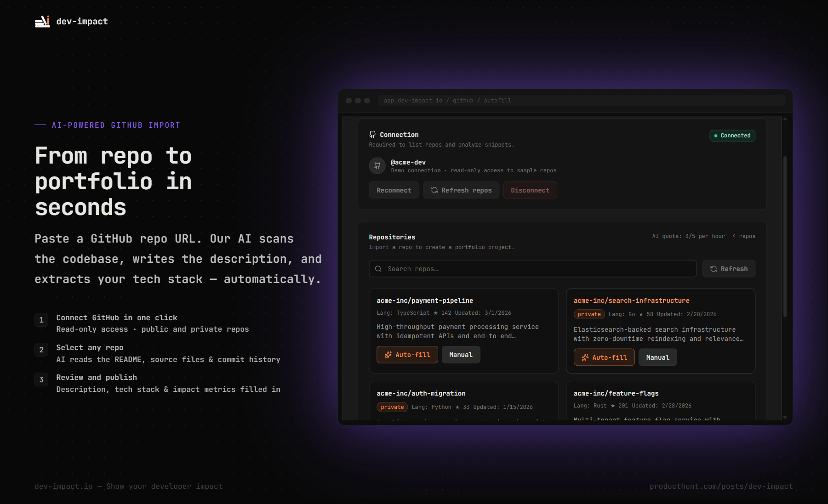Click the scrollbar up arrow
The width and height of the screenshot is (828, 504).
785,119
